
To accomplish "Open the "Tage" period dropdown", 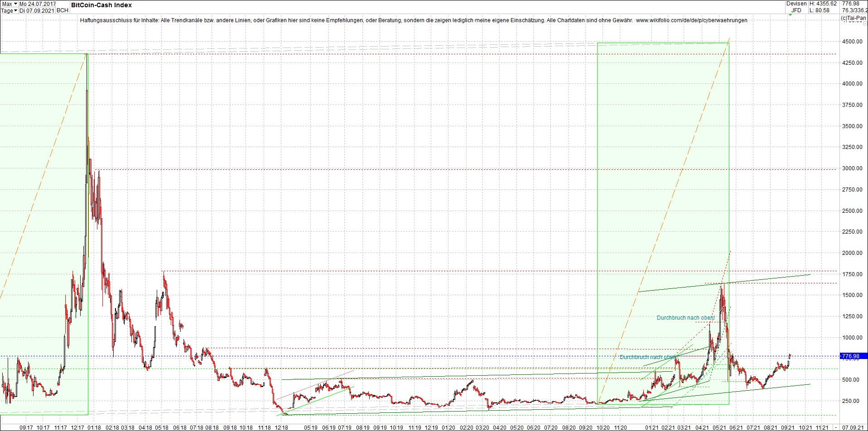I will click(9, 10).
